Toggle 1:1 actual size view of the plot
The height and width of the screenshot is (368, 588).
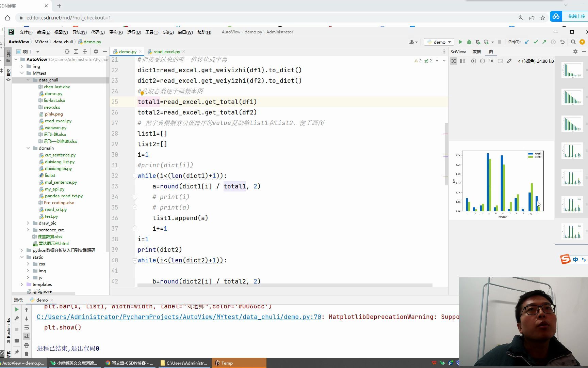click(491, 61)
